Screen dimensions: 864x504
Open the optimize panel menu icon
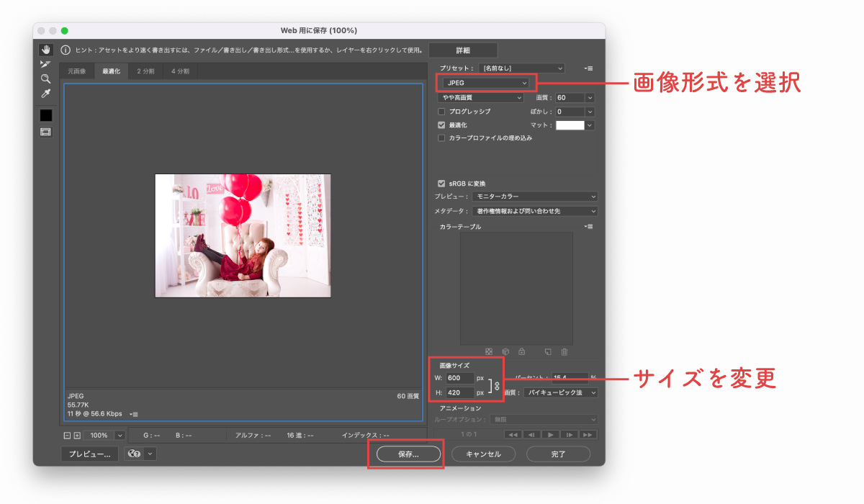click(x=589, y=68)
